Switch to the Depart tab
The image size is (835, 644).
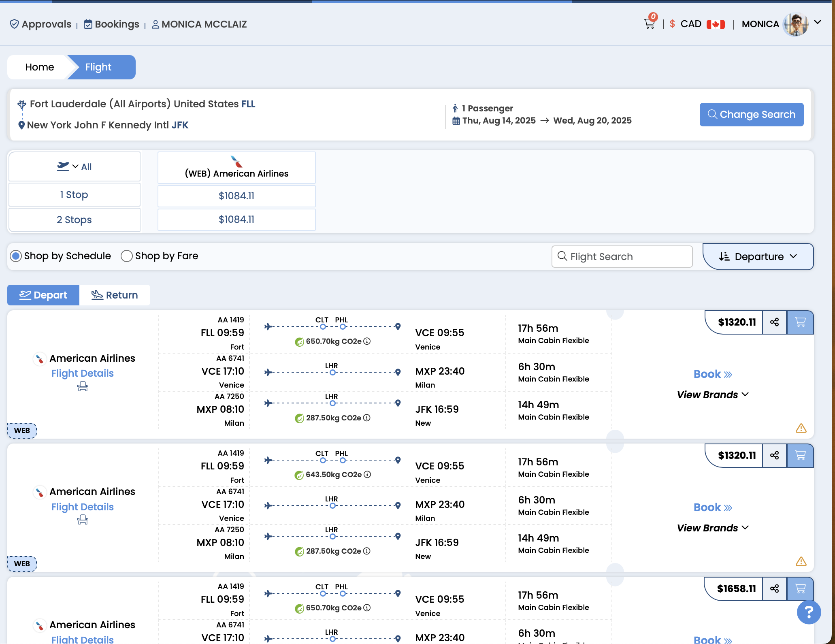click(x=43, y=295)
